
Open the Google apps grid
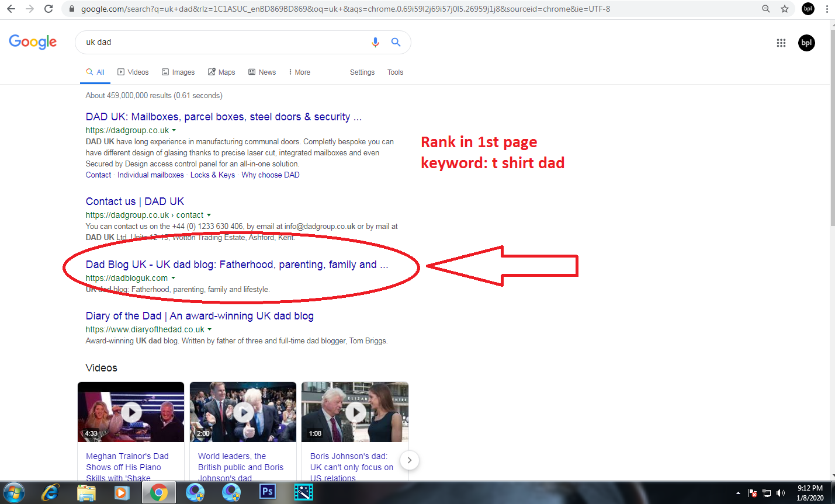click(x=781, y=43)
